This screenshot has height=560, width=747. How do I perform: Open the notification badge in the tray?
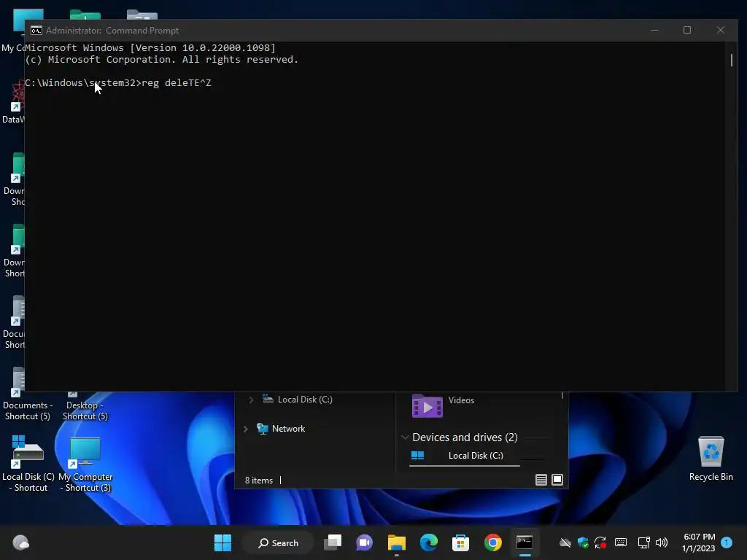[x=727, y=542]
